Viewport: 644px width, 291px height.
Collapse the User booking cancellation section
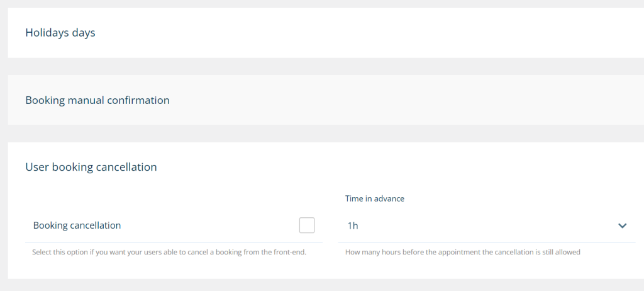(91, 167)
